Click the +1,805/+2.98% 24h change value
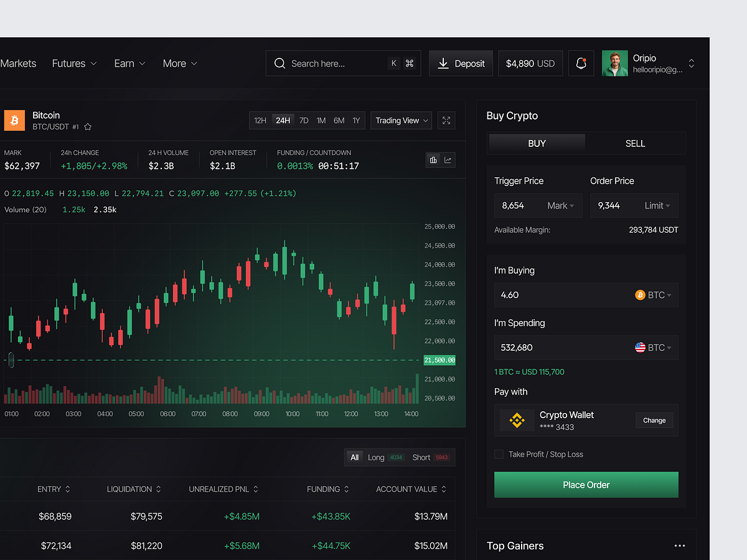The width and height of the screenshot is (747, 560). coord(94,166)
